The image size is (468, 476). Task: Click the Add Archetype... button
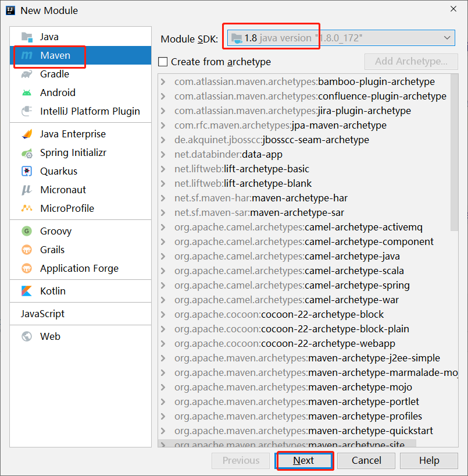coord(411,62)
